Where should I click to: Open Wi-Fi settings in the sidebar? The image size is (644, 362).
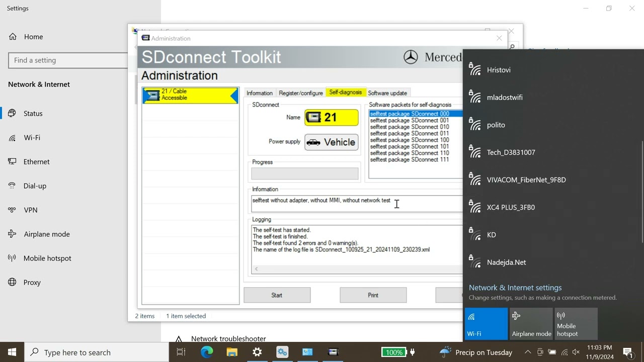pyautogui.click(x=32, y=138)
